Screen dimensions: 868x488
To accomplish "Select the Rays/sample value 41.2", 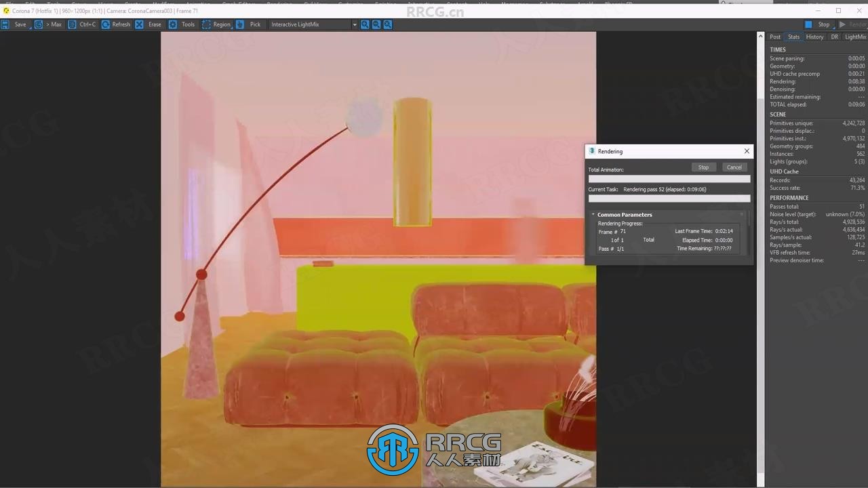I will pyautogui.click(x=859, y=245).
